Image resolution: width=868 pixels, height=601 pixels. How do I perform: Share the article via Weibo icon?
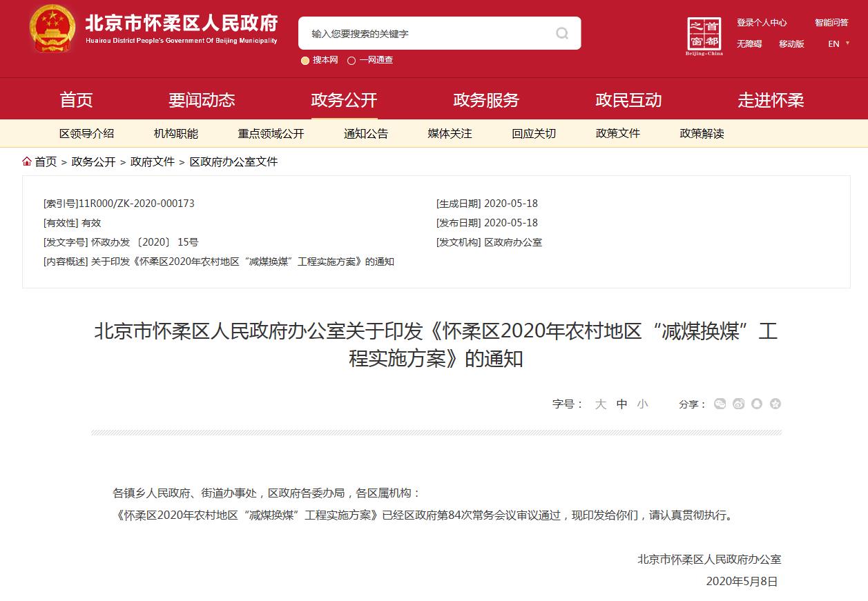pyautogui.click(x=739, y=404)
